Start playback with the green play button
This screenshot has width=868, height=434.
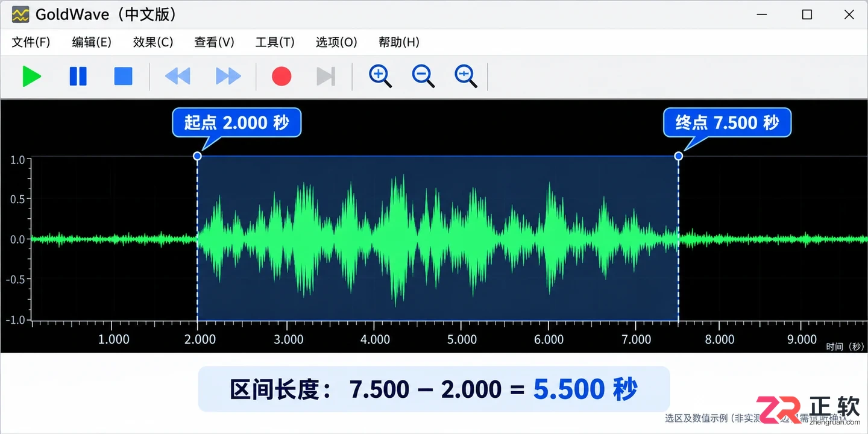(31, 77)
